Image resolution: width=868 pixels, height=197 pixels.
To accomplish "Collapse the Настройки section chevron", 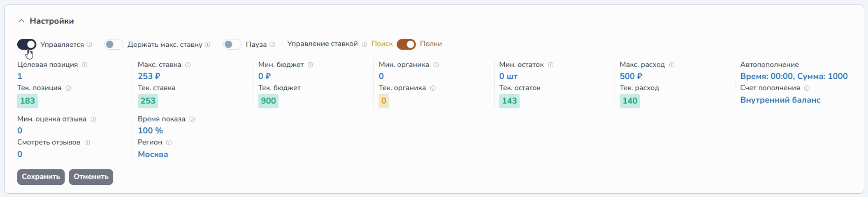I will 21,21.
